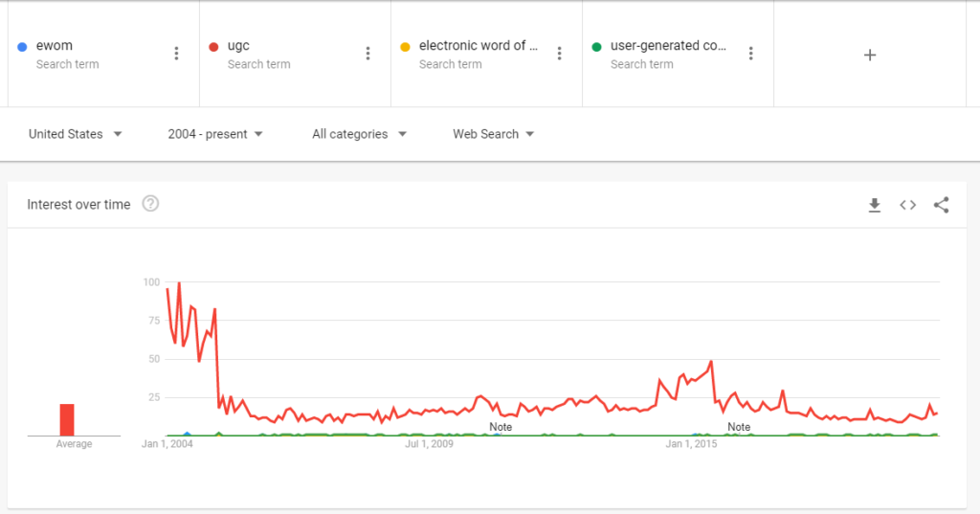This screenshot has width=980, height=514.
Task: Open the embed code icon
Action: coord(907,205)
